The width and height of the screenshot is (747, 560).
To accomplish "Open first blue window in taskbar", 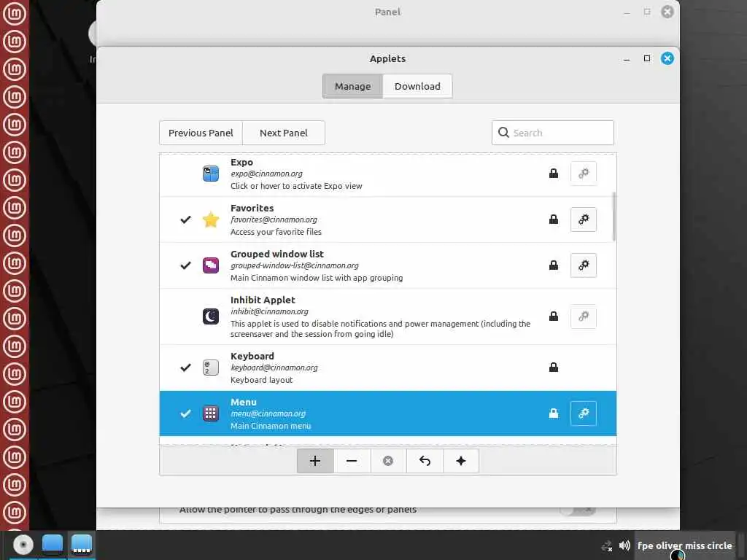I will [53, 544].
